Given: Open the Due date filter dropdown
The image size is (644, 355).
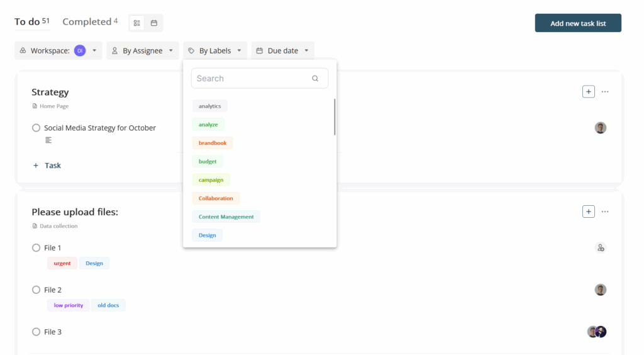Looking at the screenshot, I should click(282, 51).
